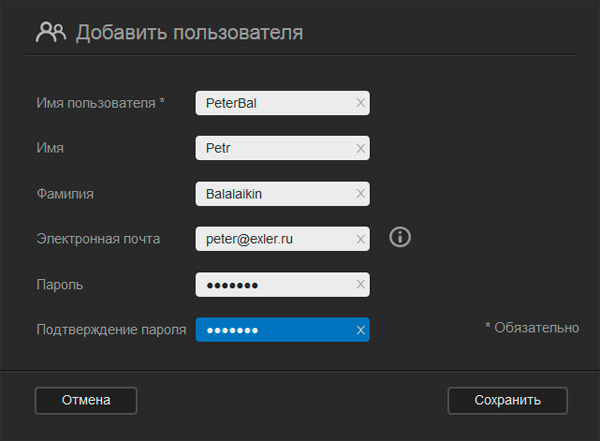
Task: Edit the Электронная почта email field
Action: (272, 239)
